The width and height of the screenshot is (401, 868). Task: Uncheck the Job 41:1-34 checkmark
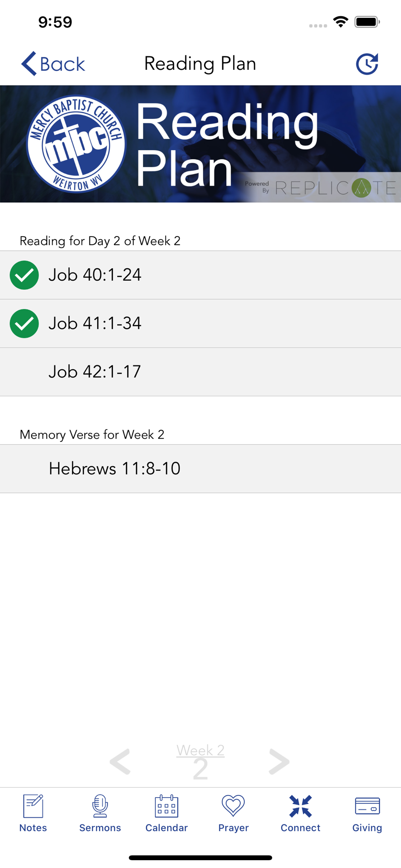[x=24, y=323]
